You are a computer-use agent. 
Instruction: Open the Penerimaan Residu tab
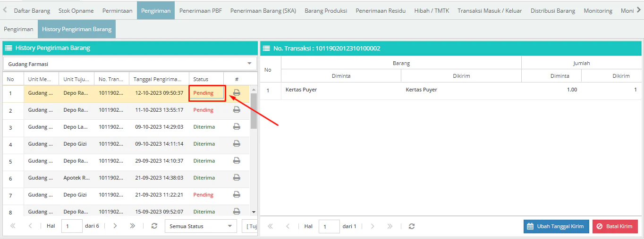(381, 10)
